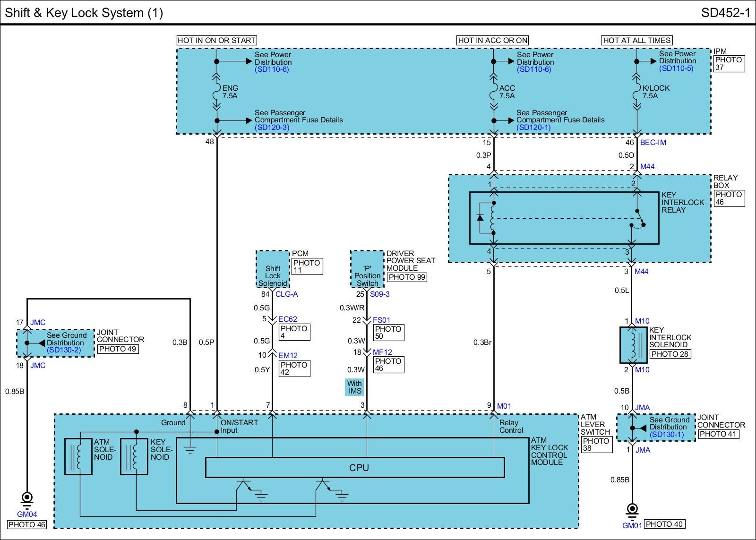Click the diode symbol in Key Interlock Relay
This screenshot has height=540, width=756.
(x=481, y=218)
